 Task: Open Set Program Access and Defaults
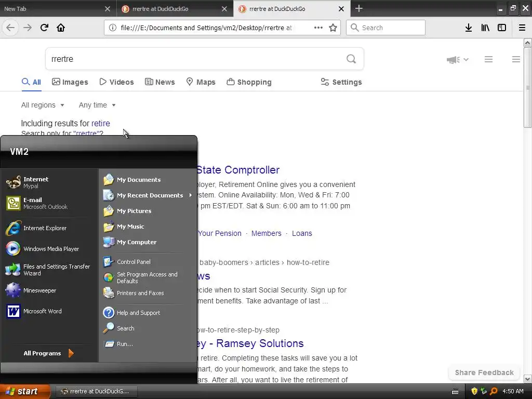pyautogui.click(x=148, y=277)
